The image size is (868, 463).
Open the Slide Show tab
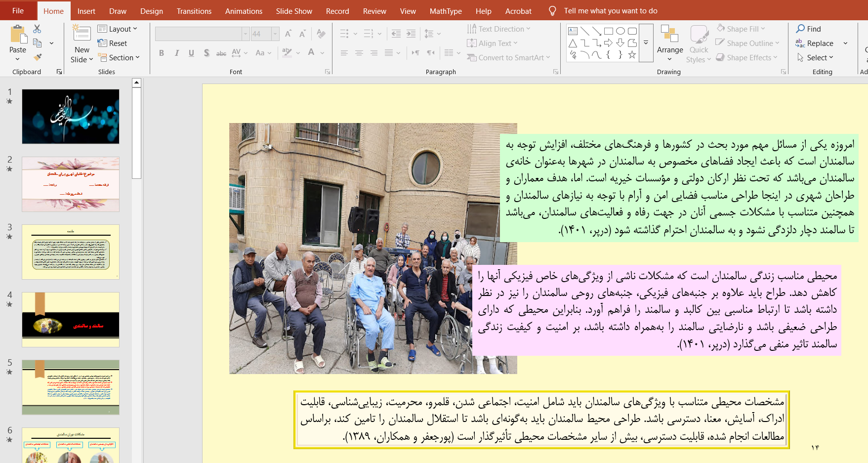tap(294, 11)
